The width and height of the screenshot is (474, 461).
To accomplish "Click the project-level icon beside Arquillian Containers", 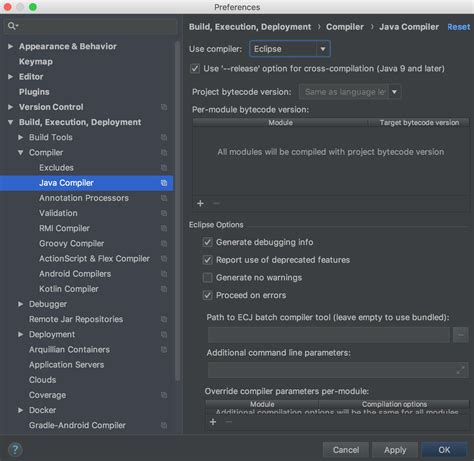I will pyautogui.click(x=164, y=350).
